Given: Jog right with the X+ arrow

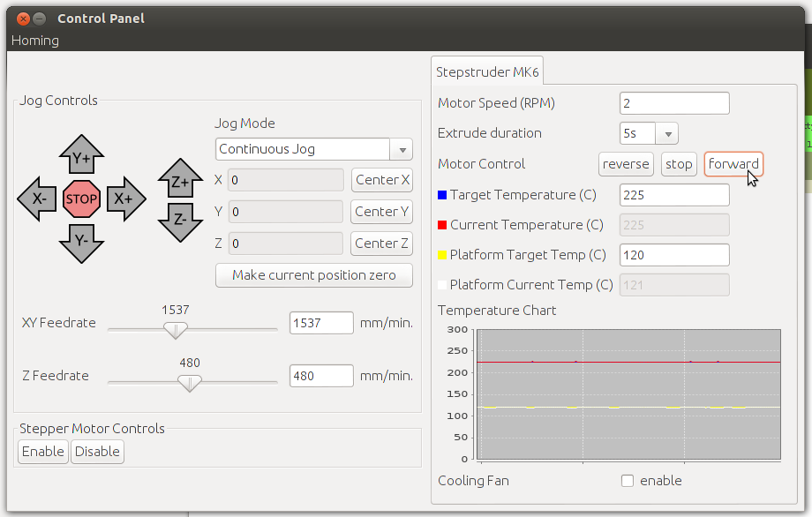Looking at the screenshot, I should [124, 199].
